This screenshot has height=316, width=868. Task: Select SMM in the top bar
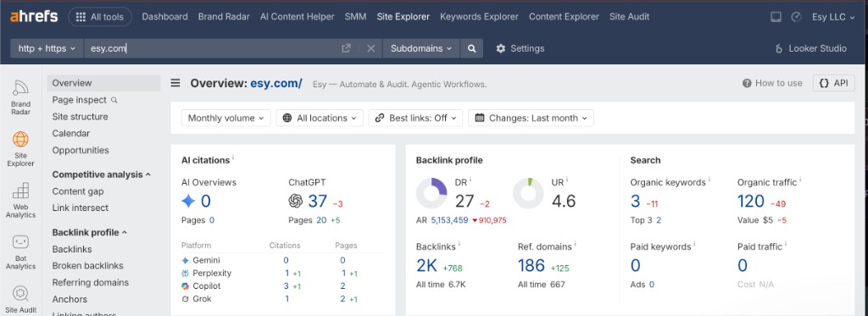coord(355,17)
